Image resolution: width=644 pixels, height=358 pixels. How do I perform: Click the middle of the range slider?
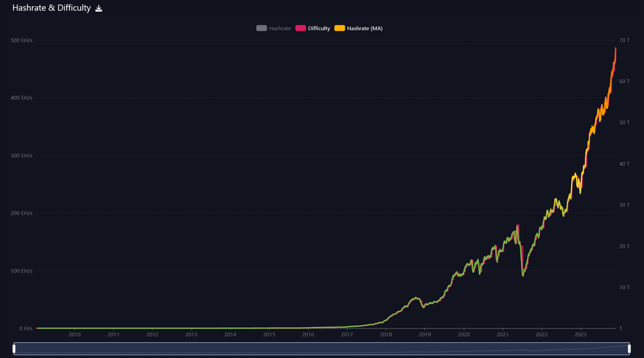(322, 348)
